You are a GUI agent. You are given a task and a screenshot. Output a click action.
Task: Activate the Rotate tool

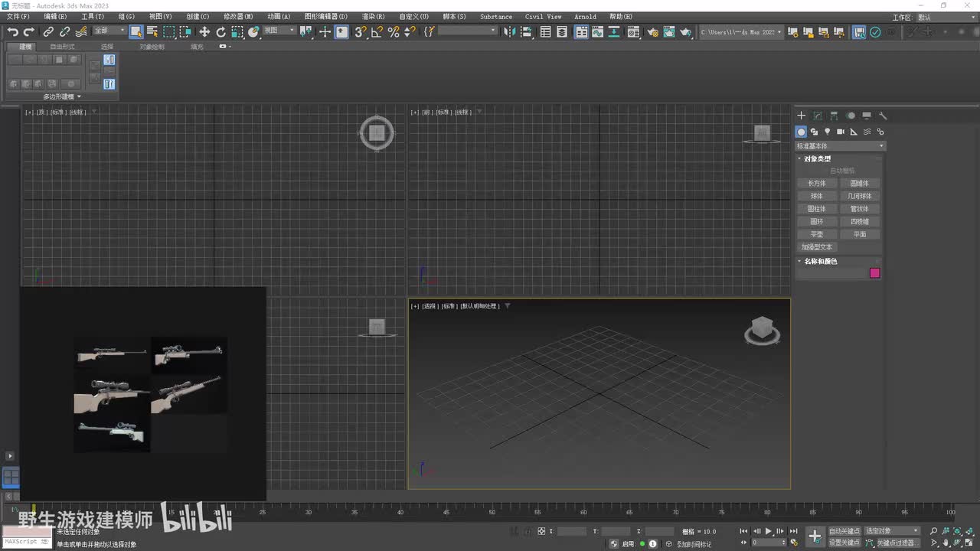(x=220, y=31)
